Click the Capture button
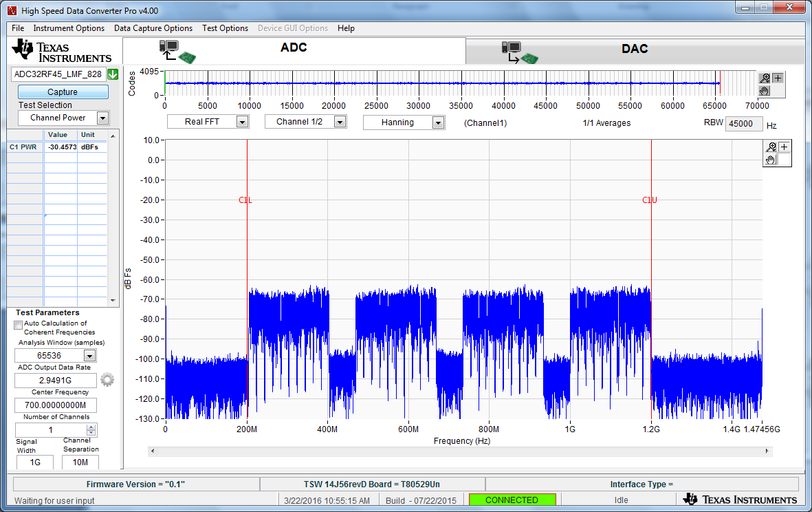This screenshot has height=512, width=812. coord(63,92)
